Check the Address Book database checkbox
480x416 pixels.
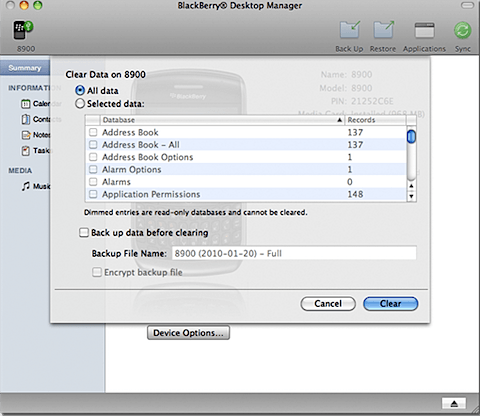[93, 132]
